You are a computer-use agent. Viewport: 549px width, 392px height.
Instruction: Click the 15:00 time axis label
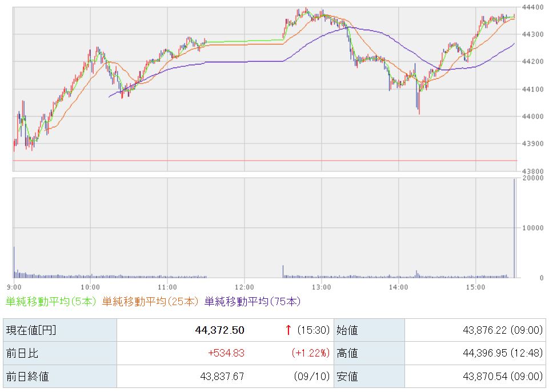[475, 287]
